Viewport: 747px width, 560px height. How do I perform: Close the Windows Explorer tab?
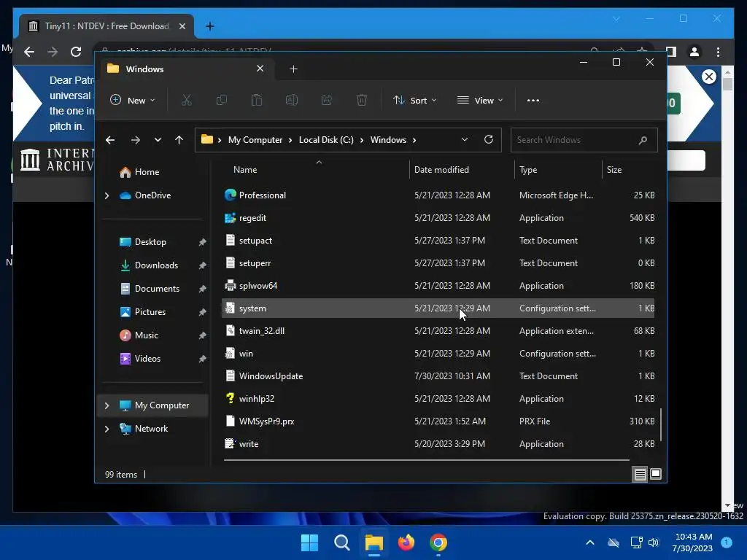[x=260, y=69]
